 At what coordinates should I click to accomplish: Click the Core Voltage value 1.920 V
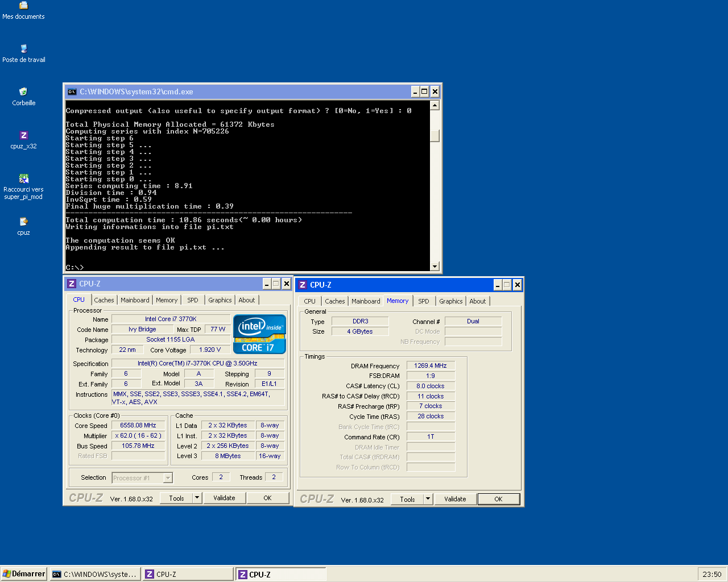coord(210,350)
